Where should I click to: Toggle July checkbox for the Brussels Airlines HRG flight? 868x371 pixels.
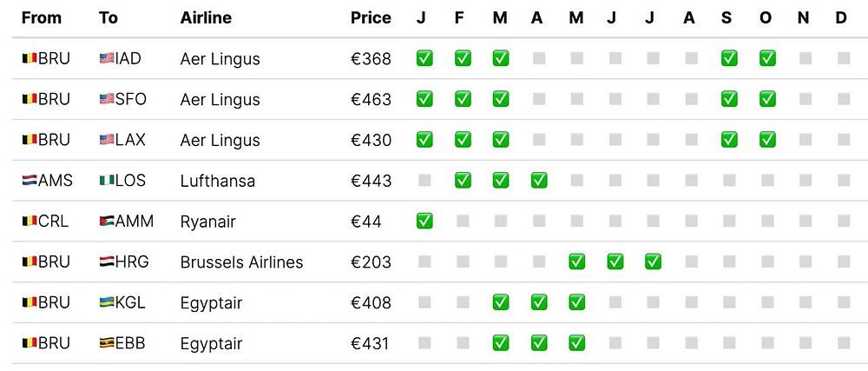(x=653, y=262)
